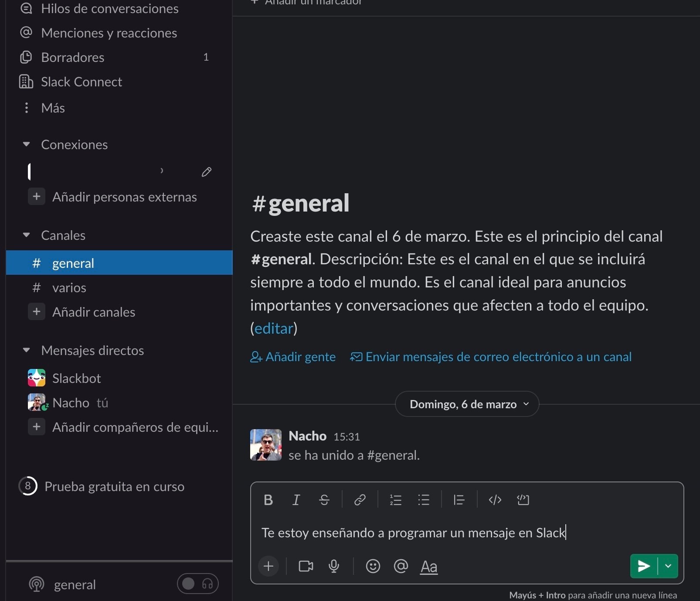Mention someone with the @ icon

tap(401, 566)
